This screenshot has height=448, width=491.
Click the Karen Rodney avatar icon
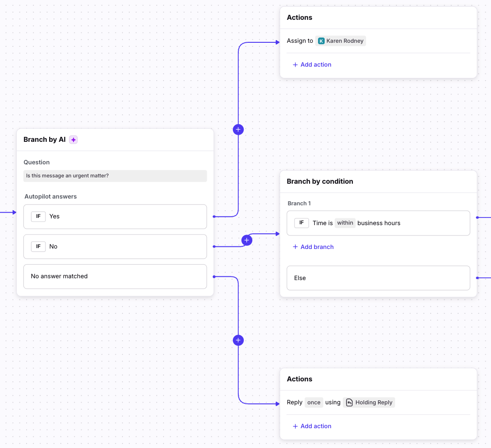[321, 41]
